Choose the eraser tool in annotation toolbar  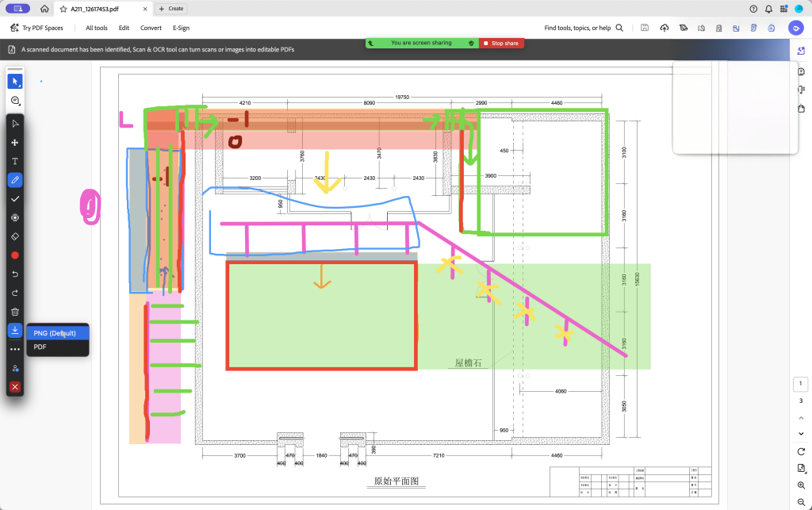click(15, 236)
